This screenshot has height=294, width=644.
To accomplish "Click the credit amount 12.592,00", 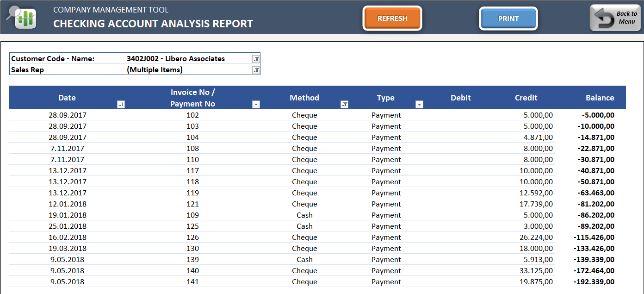I will [536, 193].
